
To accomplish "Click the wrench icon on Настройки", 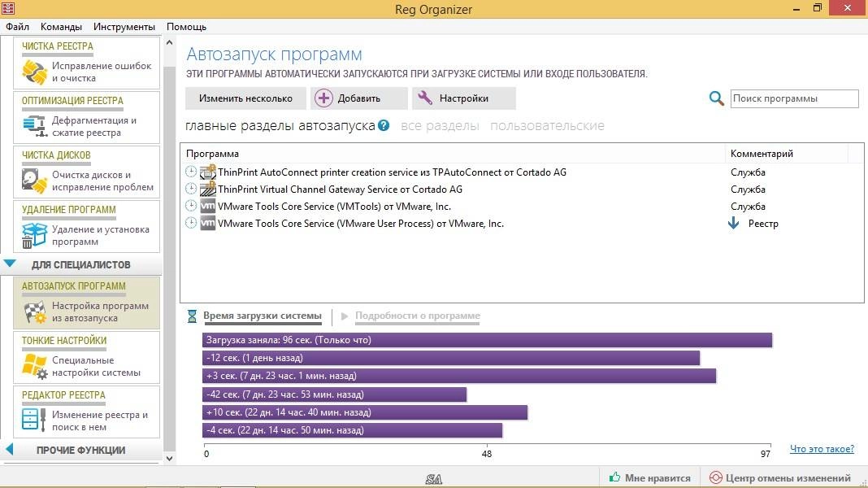I will tap(424, 98).
